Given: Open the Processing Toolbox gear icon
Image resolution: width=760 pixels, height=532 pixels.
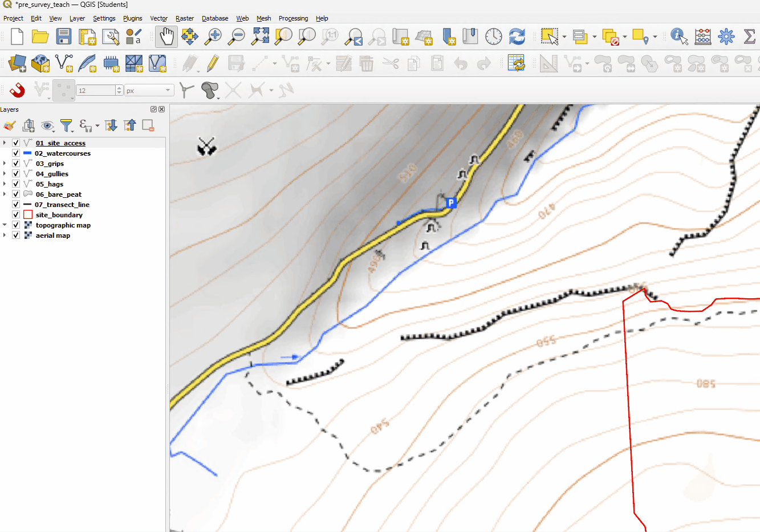Looking at the screenshot, I should 726,37.
